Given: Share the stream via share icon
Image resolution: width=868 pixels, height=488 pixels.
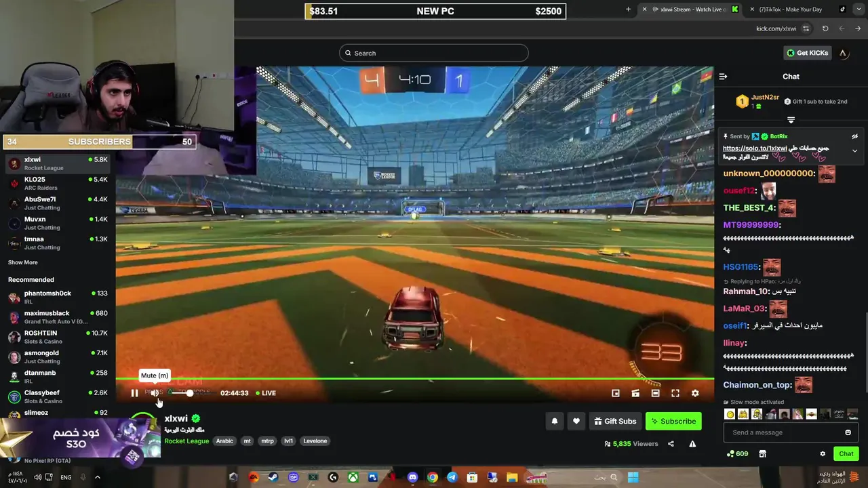Looking at the screenshot, I should [x=671, y=444].
